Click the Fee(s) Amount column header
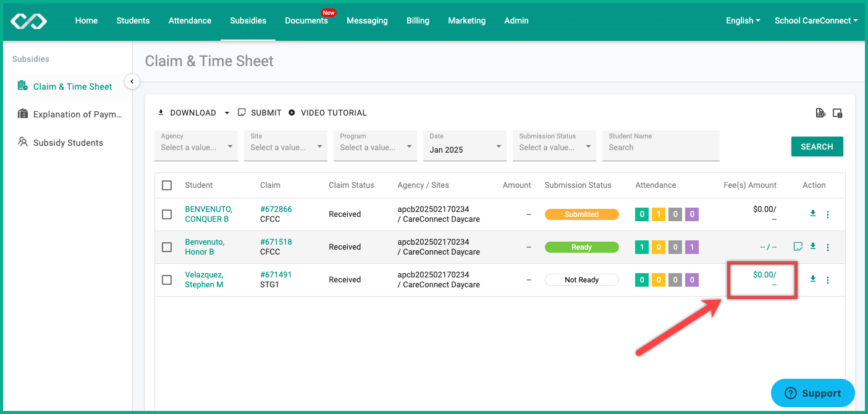The width and height of the screenshot is (868, 414). click(x=750, y=185)
